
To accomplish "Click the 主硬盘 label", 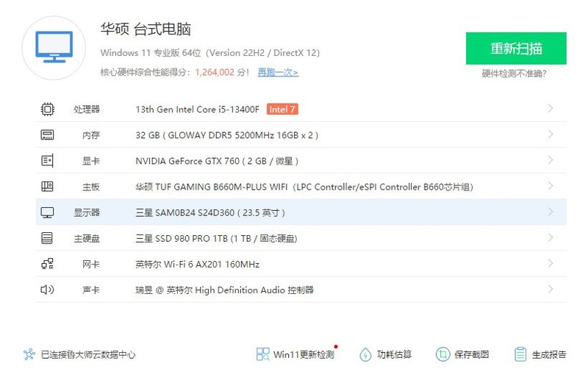I will click(87, 239).
